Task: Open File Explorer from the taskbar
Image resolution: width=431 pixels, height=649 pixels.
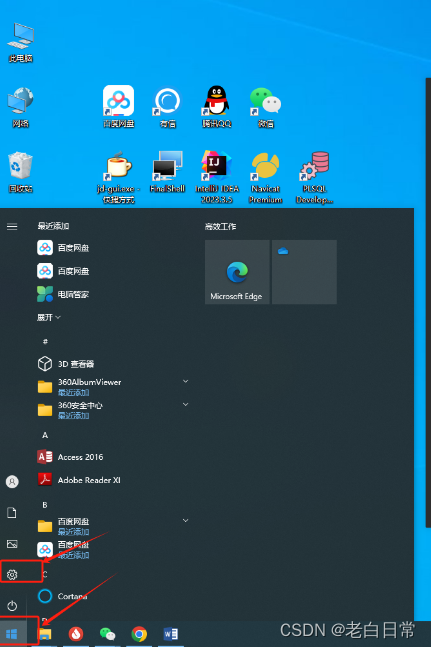Action: (45, 634)
